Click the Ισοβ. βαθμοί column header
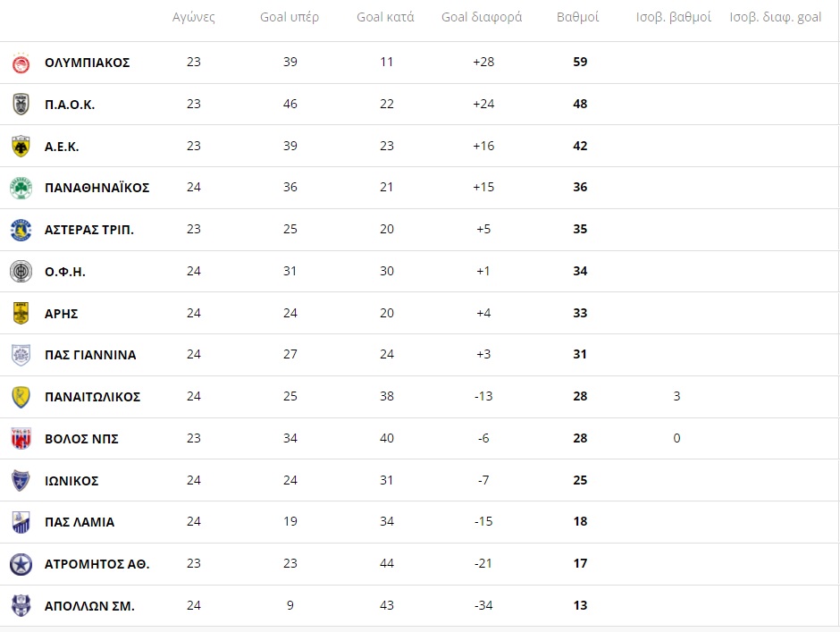The height and width of the screenshot is (632, 840). (x=674, y=17)
